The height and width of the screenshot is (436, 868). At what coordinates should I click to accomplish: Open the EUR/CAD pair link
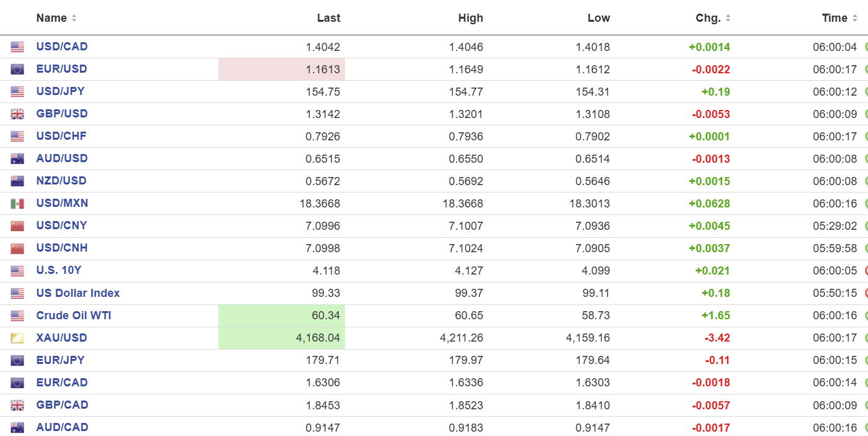(x=61, y=383)
